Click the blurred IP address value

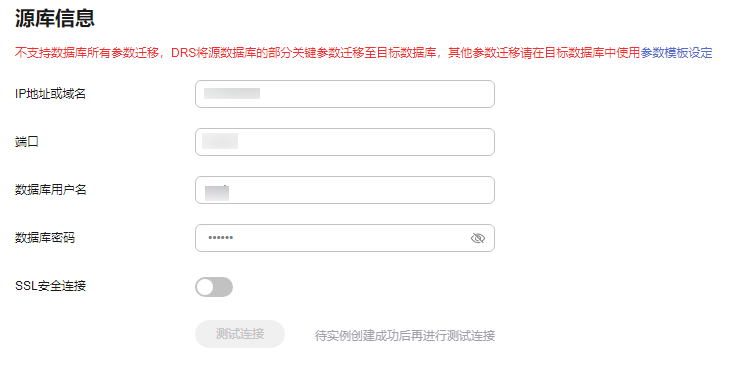[x=232, y=93]
